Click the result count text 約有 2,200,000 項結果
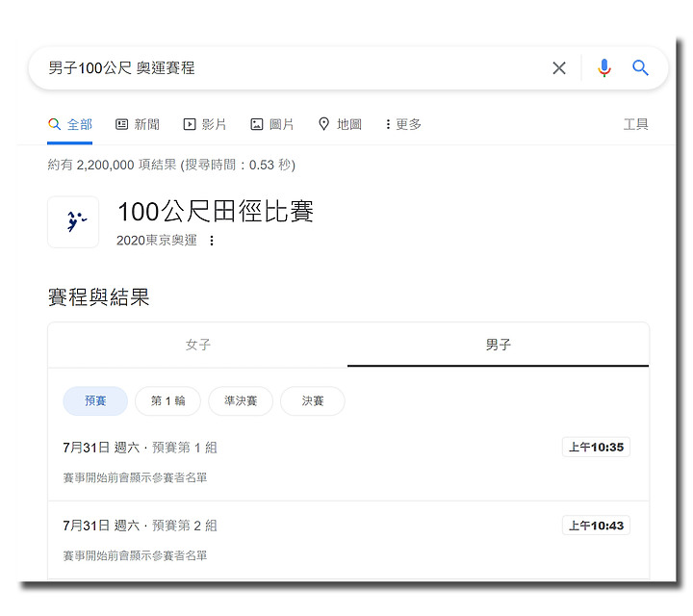This screenshot has width=693, height=616. coord(113,165)
